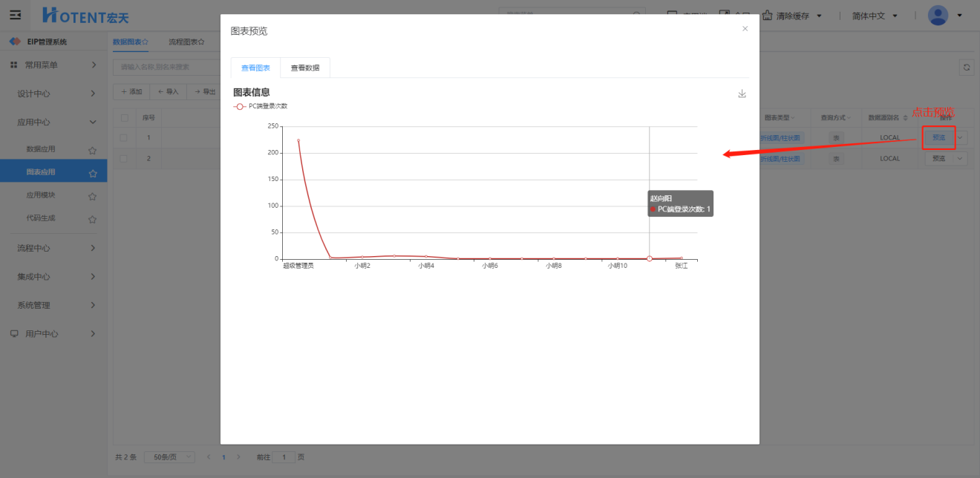The width and height of the screenshot is (980, 478).
Task: Select the 查看图表 tab
Action: point(255,68)
